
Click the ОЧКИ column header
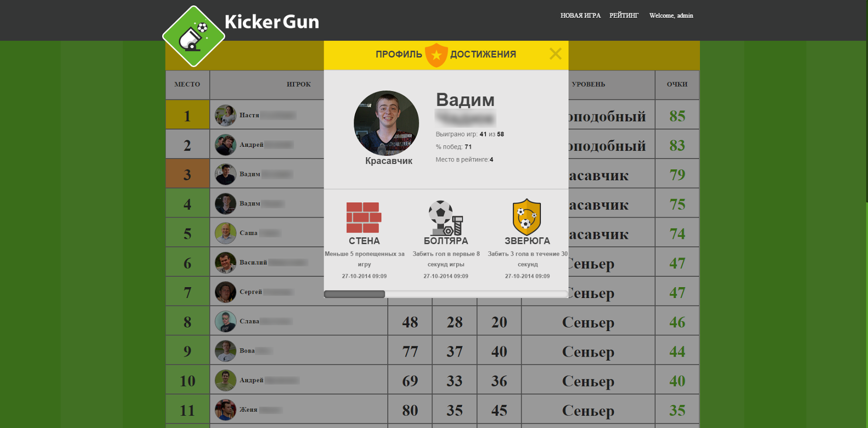[677, 84]
